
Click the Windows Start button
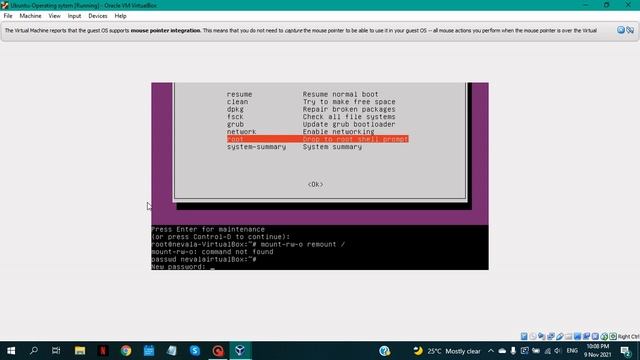(x=11, y=351)
